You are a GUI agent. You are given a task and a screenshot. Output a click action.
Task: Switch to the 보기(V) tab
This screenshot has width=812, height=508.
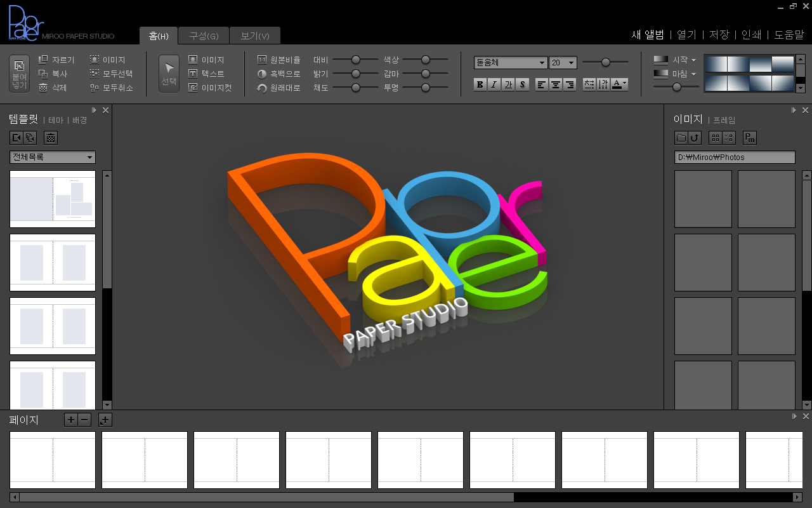coord(255,36)
